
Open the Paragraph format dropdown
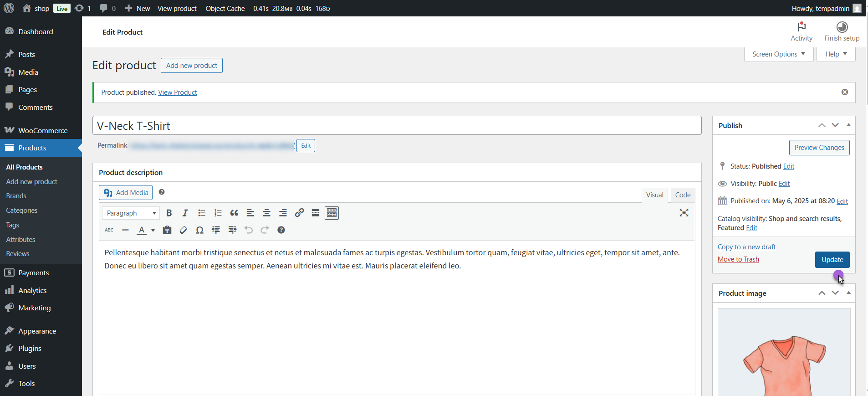pos(131,213)
